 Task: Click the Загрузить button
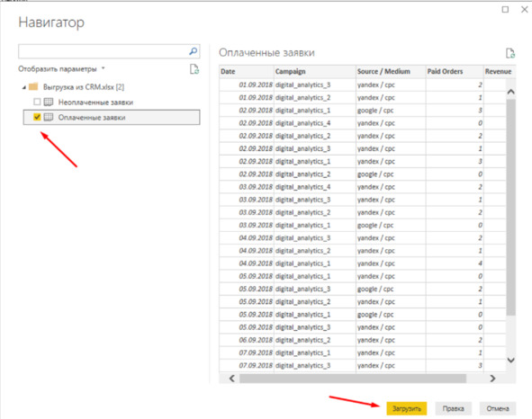[x=407, y=408]
